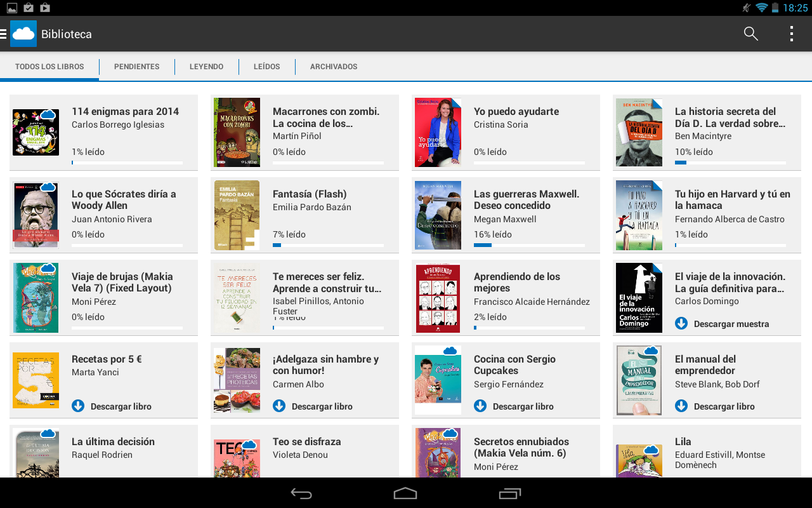This screenshot has width=812, height=508.
Task: Switch to the Leídos tab
Action: (x=267, y=67)
